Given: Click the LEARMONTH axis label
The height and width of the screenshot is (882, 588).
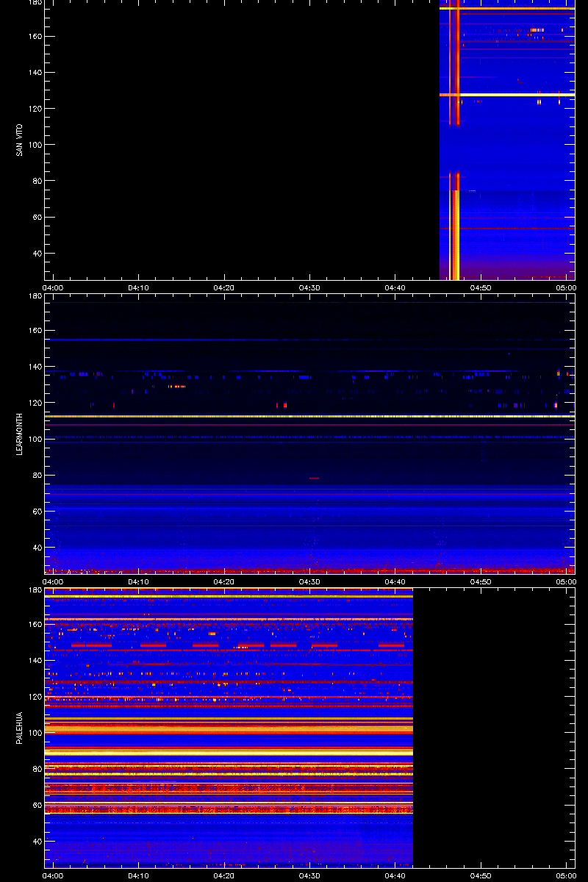Looking at the screenshot, I should pyautogui.click(x=20, y=433).
